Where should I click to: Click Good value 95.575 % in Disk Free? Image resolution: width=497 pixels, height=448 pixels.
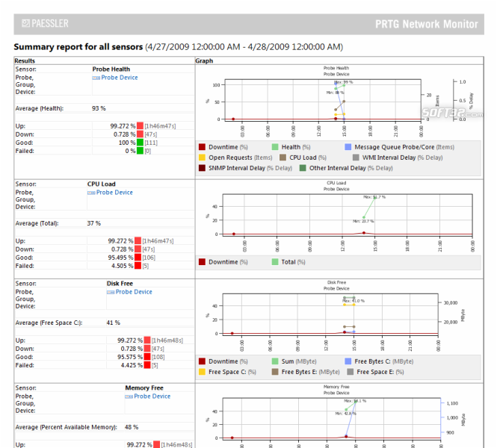130,357
